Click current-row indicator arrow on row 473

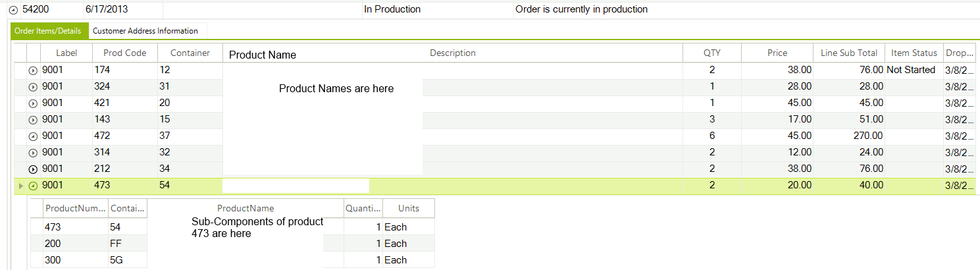[20, 186]
